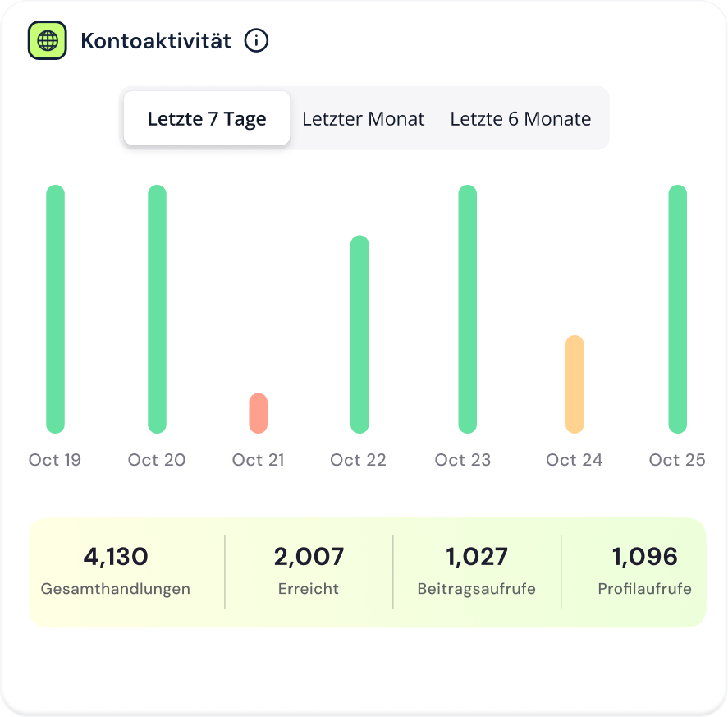Viewport: 728px width, 717px height.
Task: Click the Kontoaktivität heading text
Action: tap(156, 40)
